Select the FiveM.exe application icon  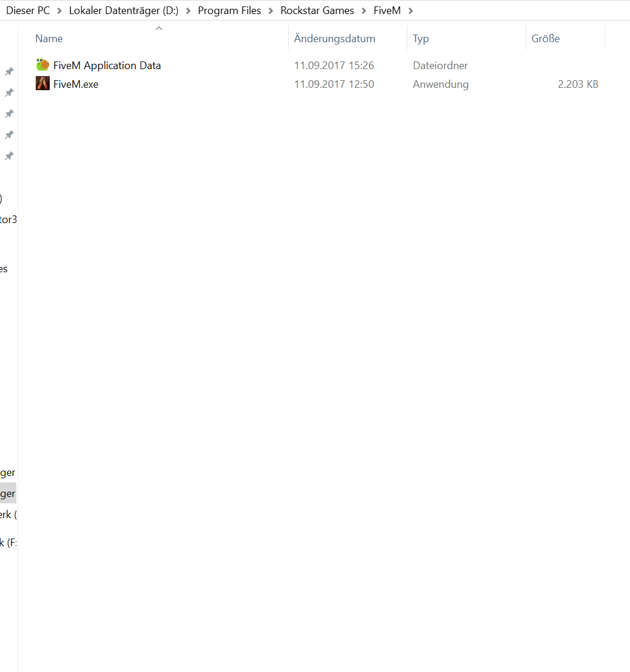(42, 83)
